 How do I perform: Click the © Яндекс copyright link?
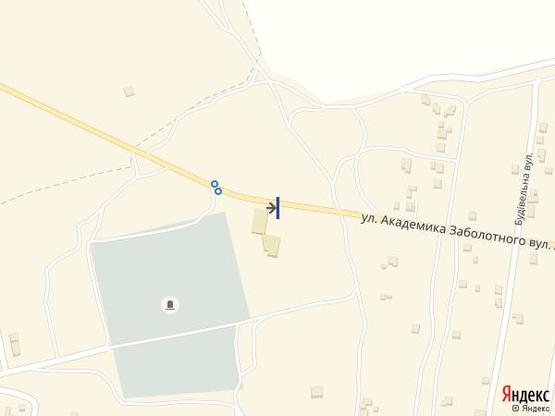[532, 408]
